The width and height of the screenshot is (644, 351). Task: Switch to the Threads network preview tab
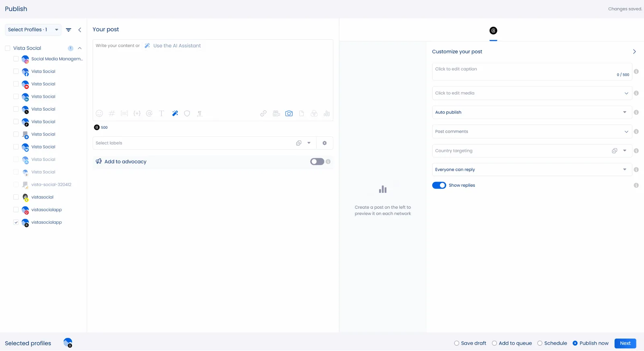[493, 31]
